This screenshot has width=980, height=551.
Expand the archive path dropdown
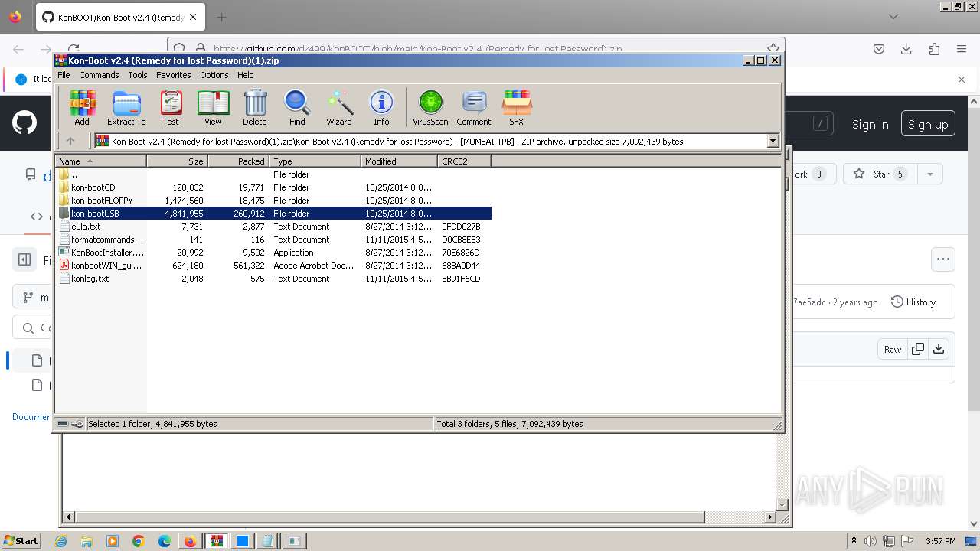(x=773, y=141)
